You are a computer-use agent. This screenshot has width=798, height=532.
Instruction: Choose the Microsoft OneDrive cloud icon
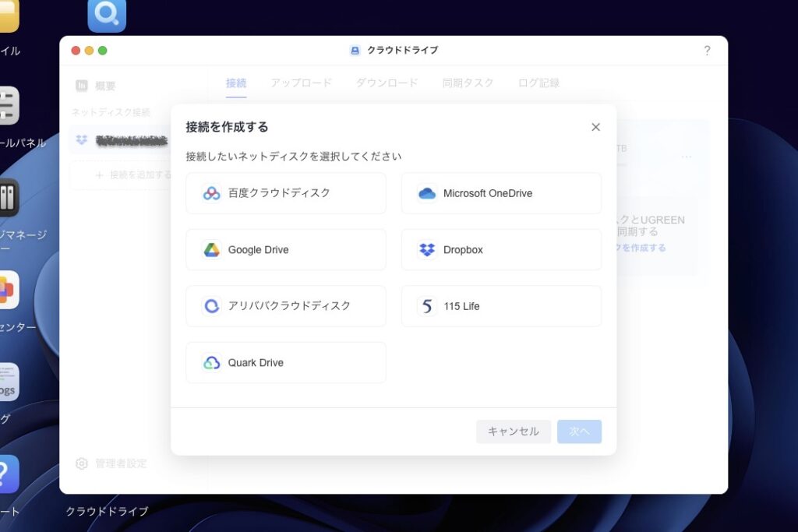coord(427,193)
